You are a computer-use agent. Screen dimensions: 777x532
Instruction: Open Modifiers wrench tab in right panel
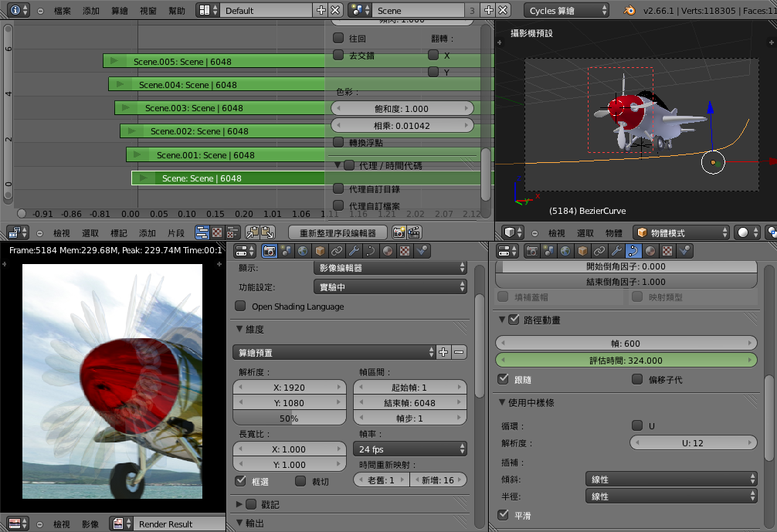[616, 251]
